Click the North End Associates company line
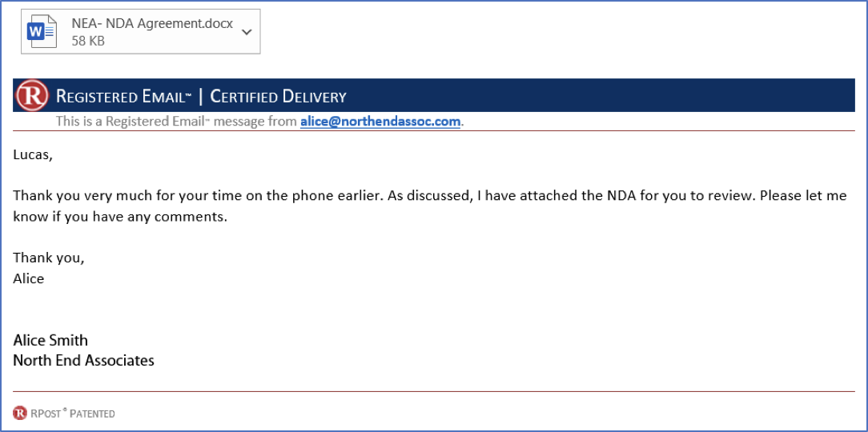Screen dimensions: 868x432 tap(83, 361)
